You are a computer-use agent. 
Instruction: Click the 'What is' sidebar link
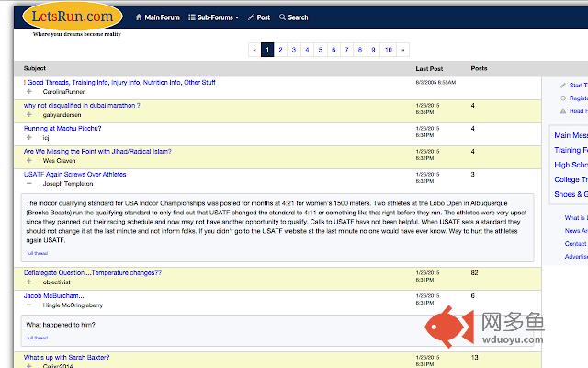pyautogui.click(x=576, y=218)
